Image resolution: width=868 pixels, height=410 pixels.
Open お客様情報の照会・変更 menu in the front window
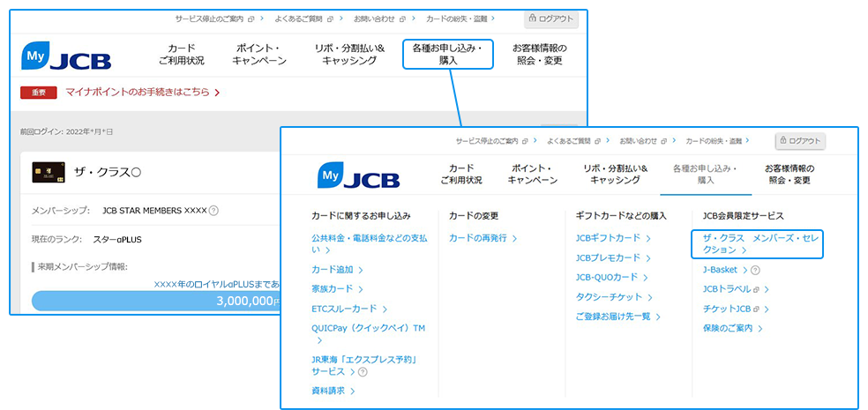(789, 174)
